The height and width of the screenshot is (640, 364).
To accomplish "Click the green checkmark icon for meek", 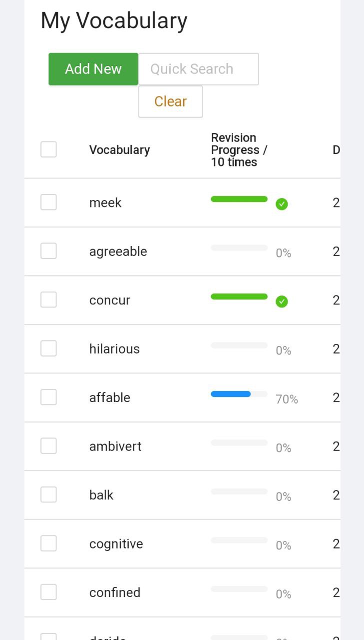I will (282, 204).
